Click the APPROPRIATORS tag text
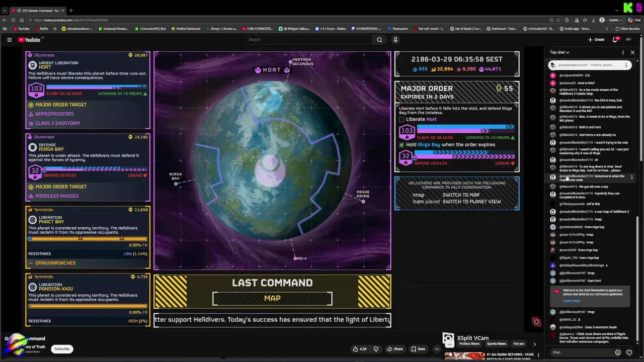Image resolution: width=644 pixels, height=362 pixels. [54, 114]
